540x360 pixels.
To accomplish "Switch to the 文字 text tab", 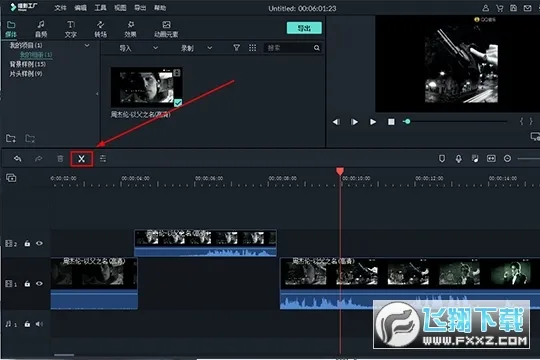I will click(71, 29).
